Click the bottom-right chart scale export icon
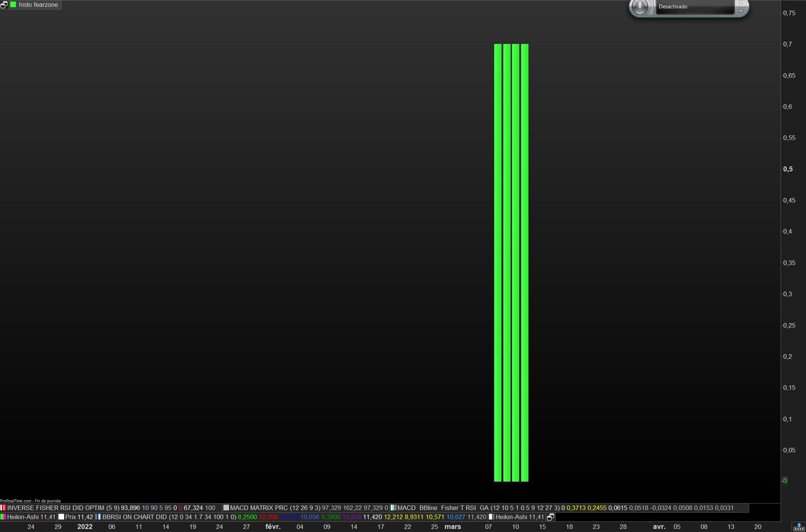The width and height of the screenshot is (806, 532). 799,526
